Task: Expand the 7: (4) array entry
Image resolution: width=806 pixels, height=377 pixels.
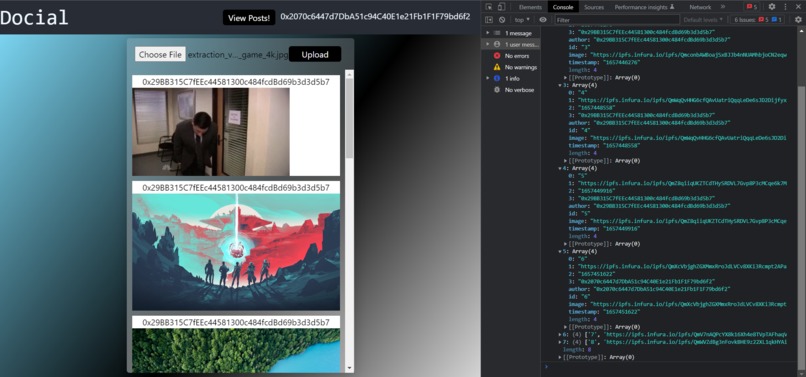Action: click(x=560, y=342)
